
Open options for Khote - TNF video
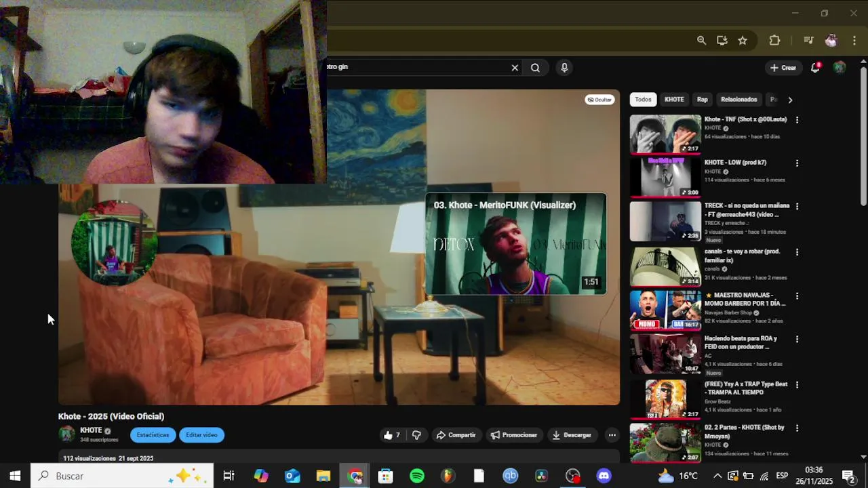tap(797, 120)
